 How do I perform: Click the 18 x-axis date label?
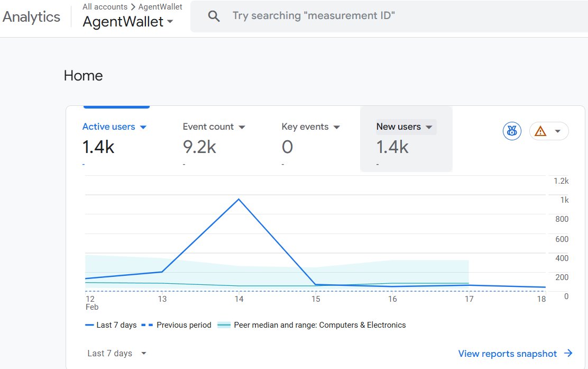pos(541,299)
